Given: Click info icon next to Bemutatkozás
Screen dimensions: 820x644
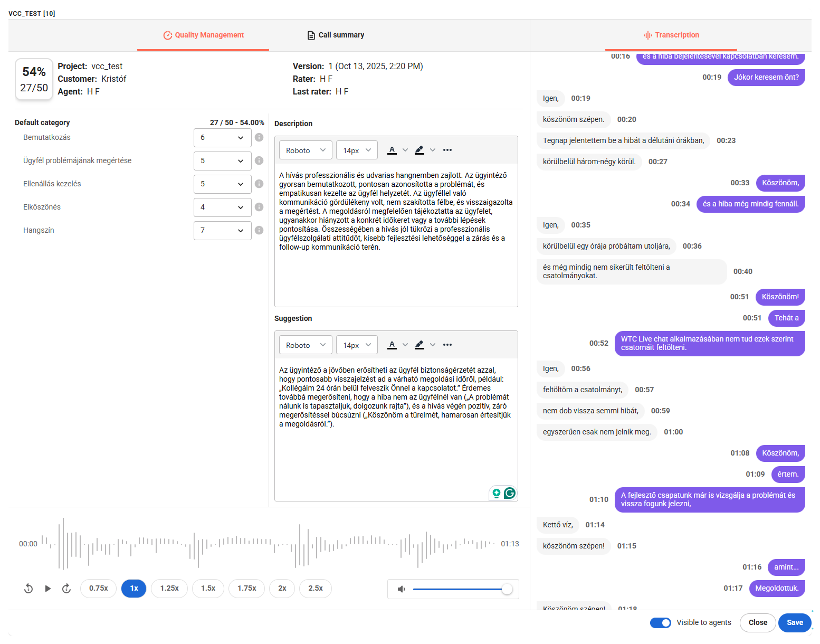Looking at the screenshot, I should tap(259, 137).
